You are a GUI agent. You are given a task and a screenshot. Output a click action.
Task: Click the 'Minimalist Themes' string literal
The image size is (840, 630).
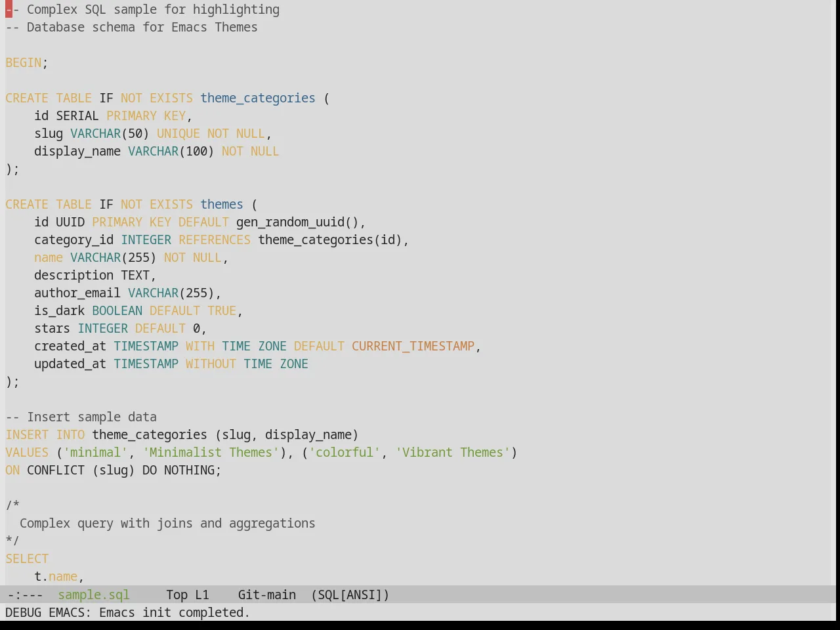[x=211, y=452]
